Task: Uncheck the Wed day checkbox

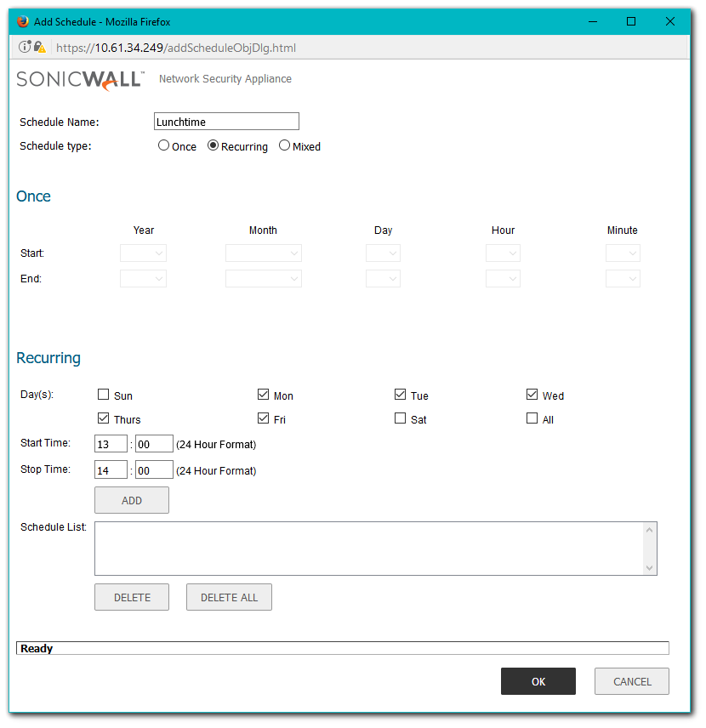Action: tap(532, 395)
